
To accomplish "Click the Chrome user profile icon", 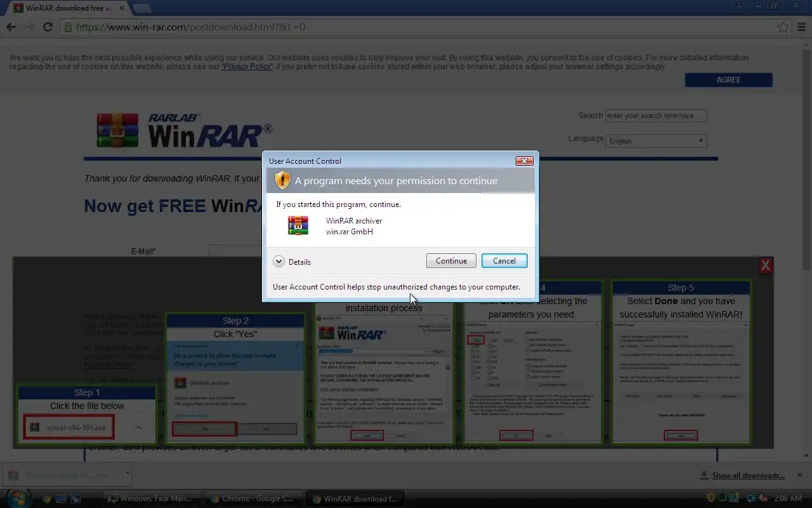I will tap(738, 6).
